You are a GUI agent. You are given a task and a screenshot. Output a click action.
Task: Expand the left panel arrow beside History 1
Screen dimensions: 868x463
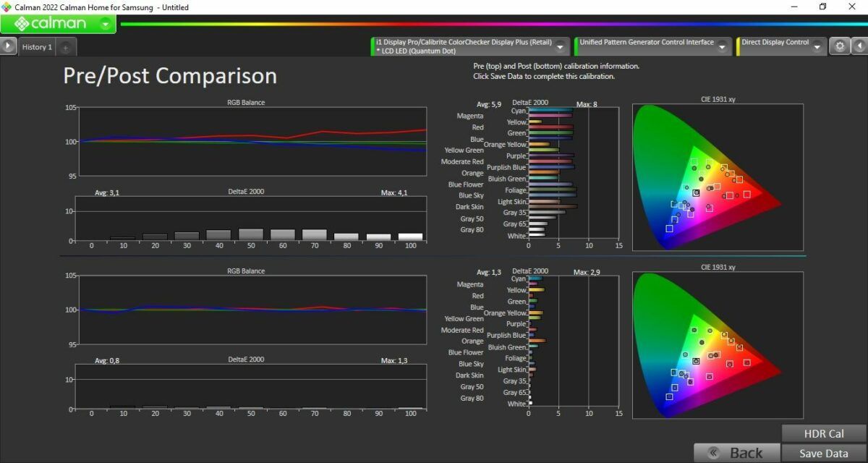(x=7, y=46)
